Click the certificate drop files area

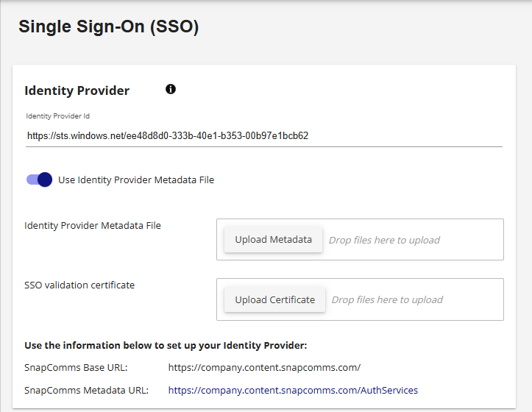(x=360, y=299)
